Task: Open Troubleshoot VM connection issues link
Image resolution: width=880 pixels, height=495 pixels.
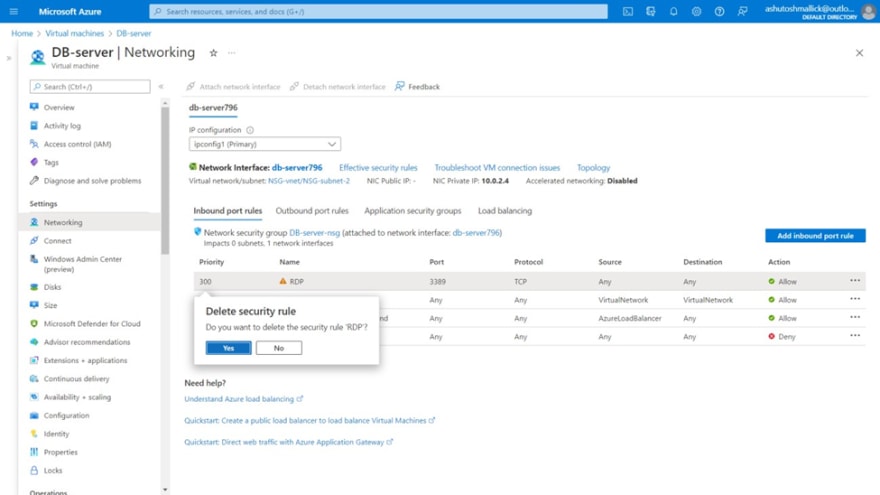Action: click(497, 168)
